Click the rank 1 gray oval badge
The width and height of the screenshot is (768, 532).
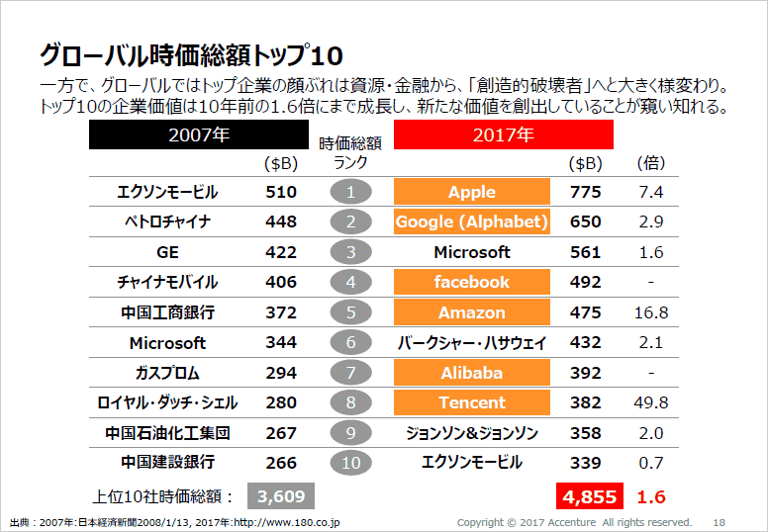click(x=350, y=192)
